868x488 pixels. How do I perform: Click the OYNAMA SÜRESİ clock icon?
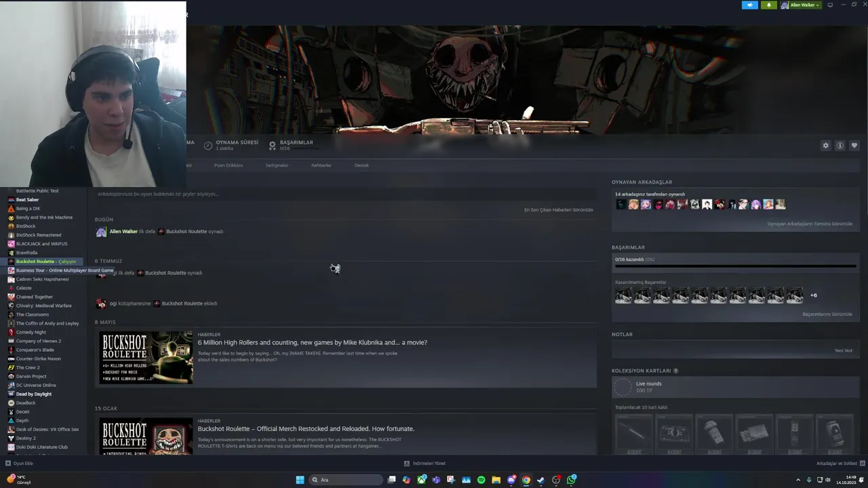(208, 146)
